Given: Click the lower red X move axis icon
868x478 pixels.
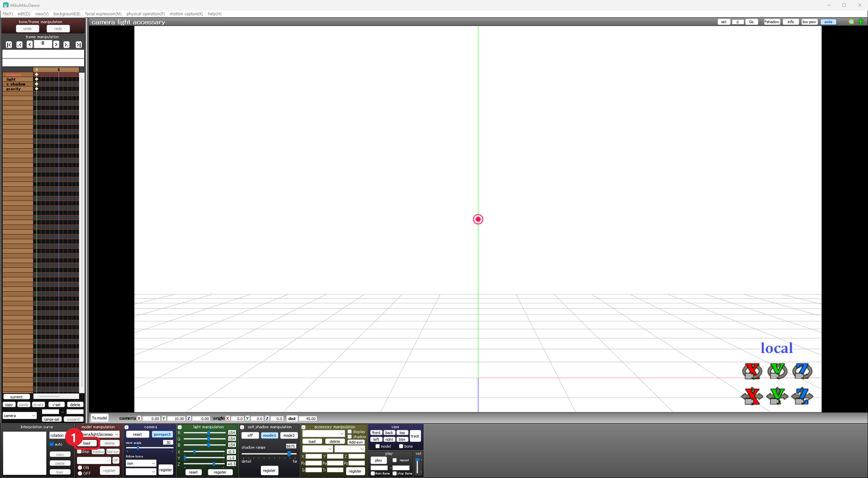Looking at the screenshot, I should pos(752,396).
